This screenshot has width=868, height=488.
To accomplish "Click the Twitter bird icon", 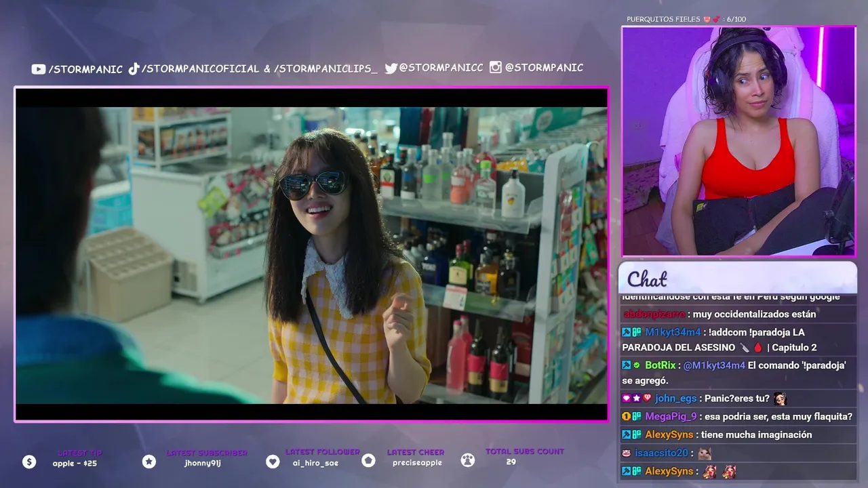I will [x=391, y=68].
